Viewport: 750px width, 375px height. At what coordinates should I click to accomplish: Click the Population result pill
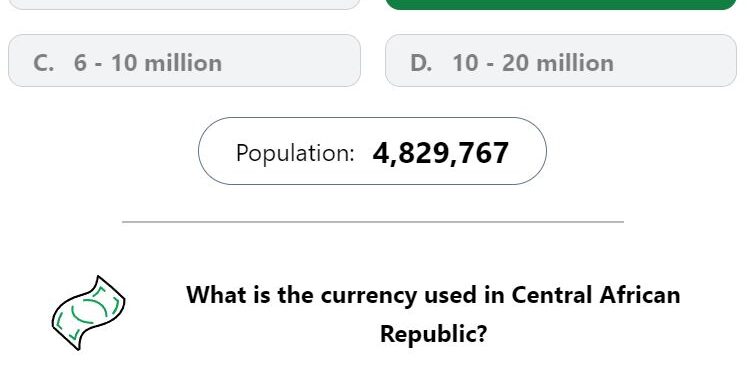click(372, 151)
